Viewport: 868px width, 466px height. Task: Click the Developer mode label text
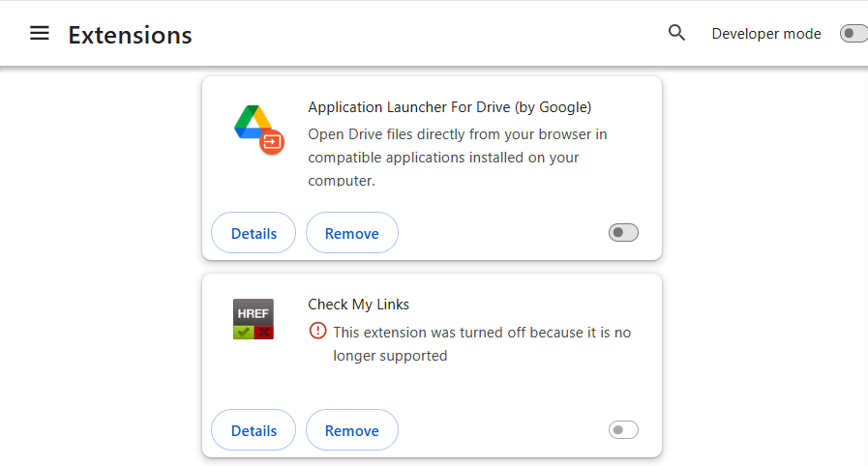pyautogui.click(x=765, y=34)
